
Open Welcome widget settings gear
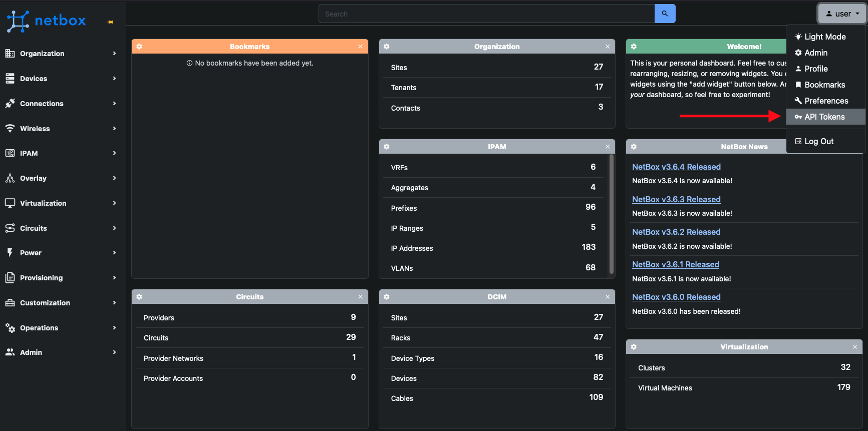634,47
